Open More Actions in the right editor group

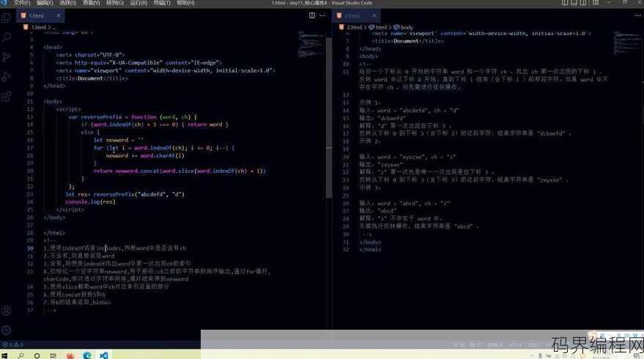pos(638,15)
